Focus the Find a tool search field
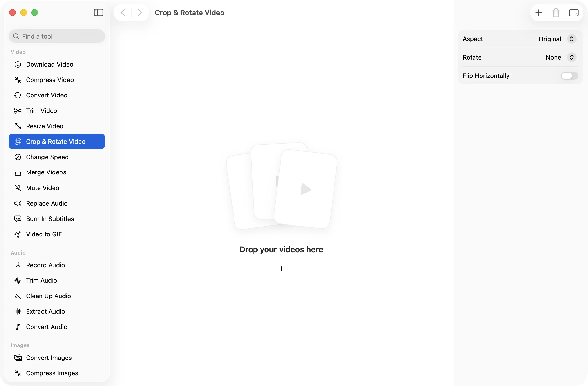588x386 pixels. tap(57, 36)
